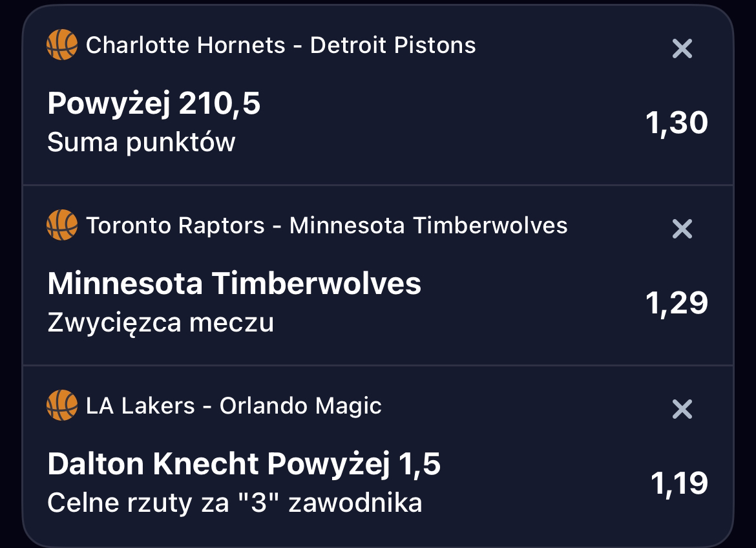Click the Orlando Magic team name
This screenshot has width=756, height=548.
pyautogui.click(x=300, y=406)
